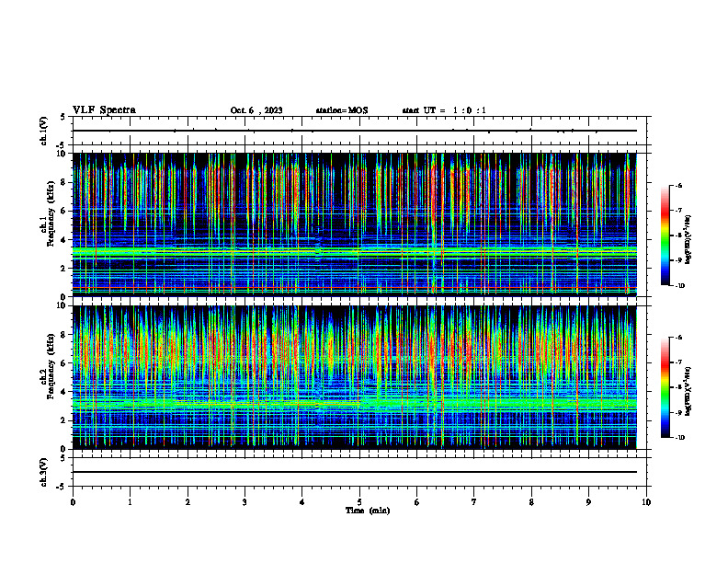Select the ch.2 colorbar log(PSD) label
This screenshot has width=728, height=563.
[688, 391]
